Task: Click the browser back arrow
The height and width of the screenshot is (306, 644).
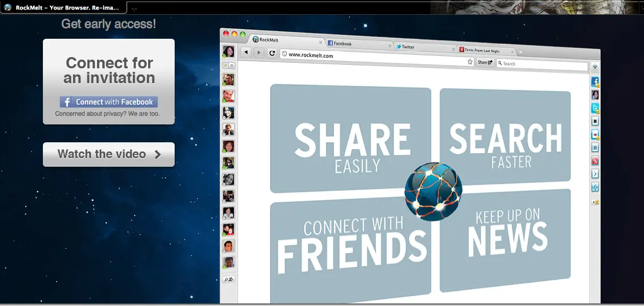Action: coord(246,52)
